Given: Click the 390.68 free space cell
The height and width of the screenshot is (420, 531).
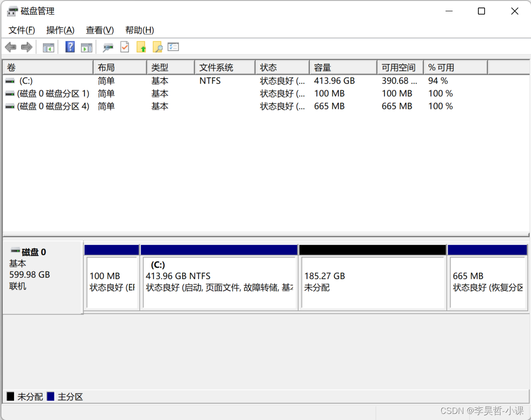Looking at the screenshot, I should [x=399, y=81].
